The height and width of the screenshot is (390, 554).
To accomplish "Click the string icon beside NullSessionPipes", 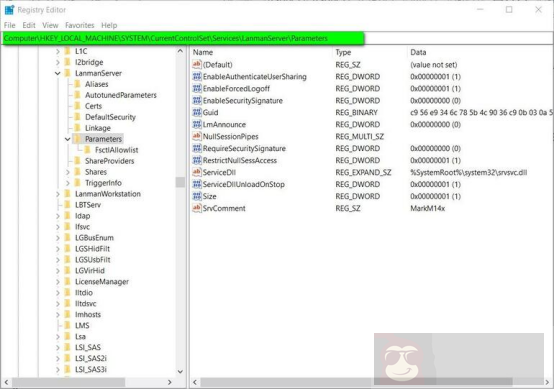I will pos(197,136).
